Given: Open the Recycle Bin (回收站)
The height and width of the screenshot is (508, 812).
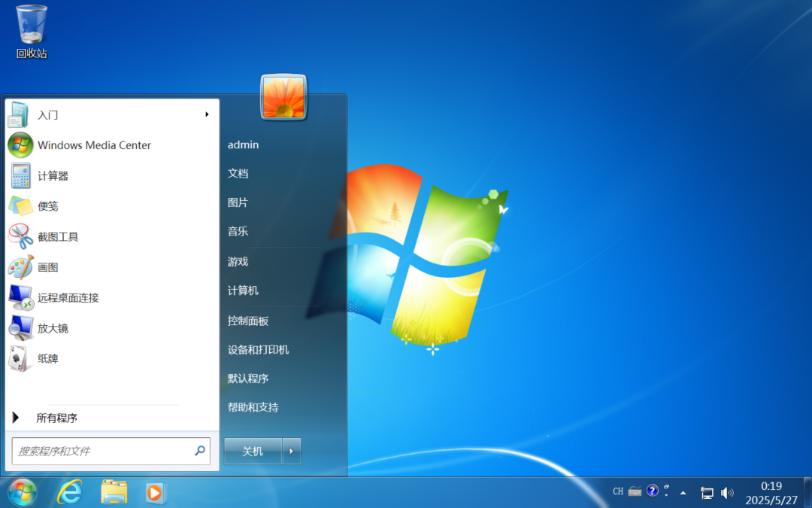Looking at the screenshot, I should coord(30,23).
